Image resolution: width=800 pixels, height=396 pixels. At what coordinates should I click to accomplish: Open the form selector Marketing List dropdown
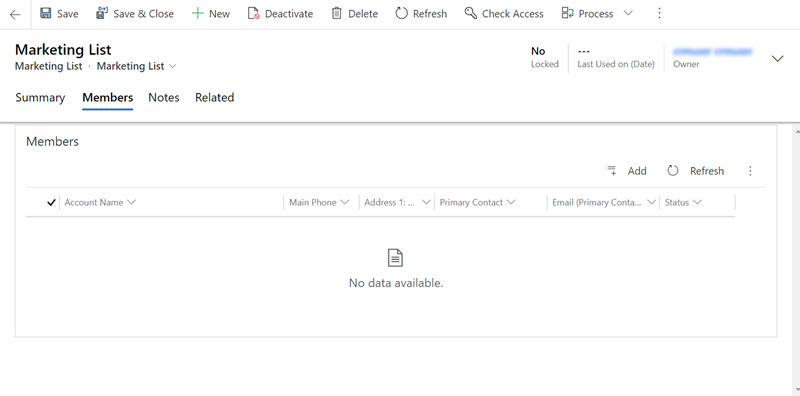136,66
